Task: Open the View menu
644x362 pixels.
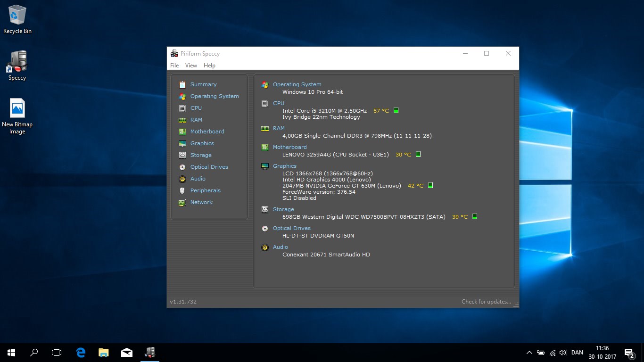Action: pyautogui.click(x=191, y=66)
